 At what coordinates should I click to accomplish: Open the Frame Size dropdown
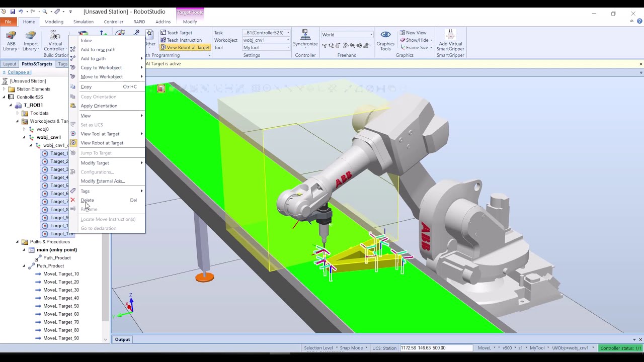coord(417,47)
